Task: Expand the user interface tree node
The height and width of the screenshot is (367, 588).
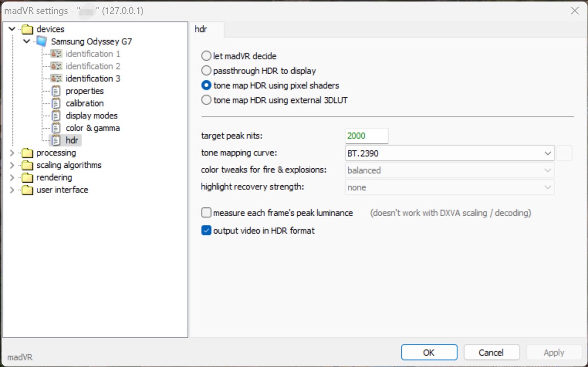Action: pyautogui.click(x=12, y=190)
